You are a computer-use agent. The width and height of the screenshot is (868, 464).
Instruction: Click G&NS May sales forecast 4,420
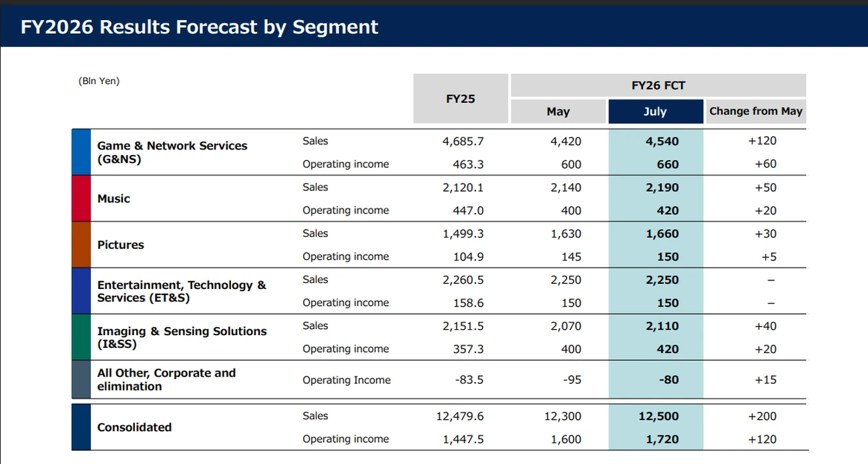tap(566, 142)
